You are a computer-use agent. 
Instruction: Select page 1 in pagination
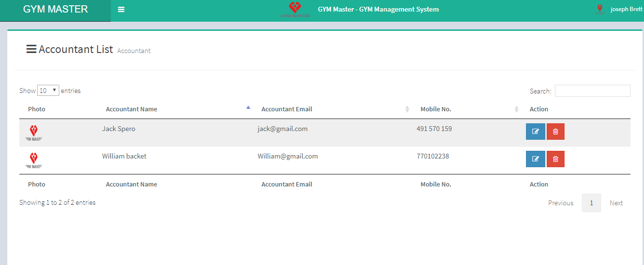tap(591, 203)
